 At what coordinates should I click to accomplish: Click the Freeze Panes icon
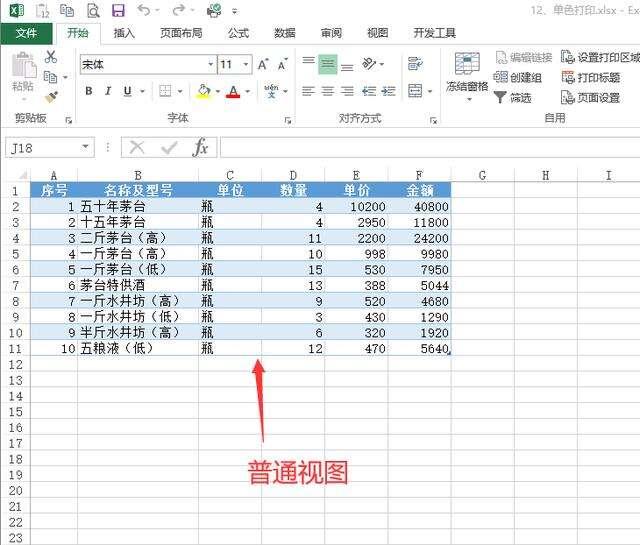[x=467, y=63]
